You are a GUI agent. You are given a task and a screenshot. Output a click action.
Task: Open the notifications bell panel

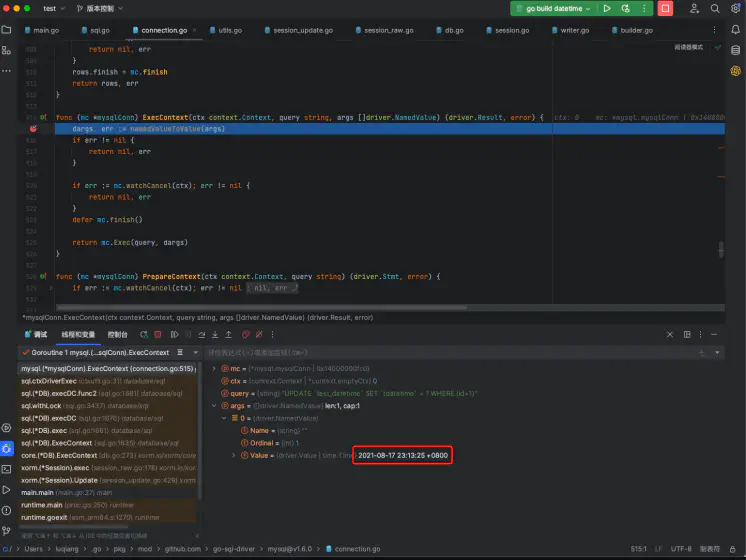point(735,30)
